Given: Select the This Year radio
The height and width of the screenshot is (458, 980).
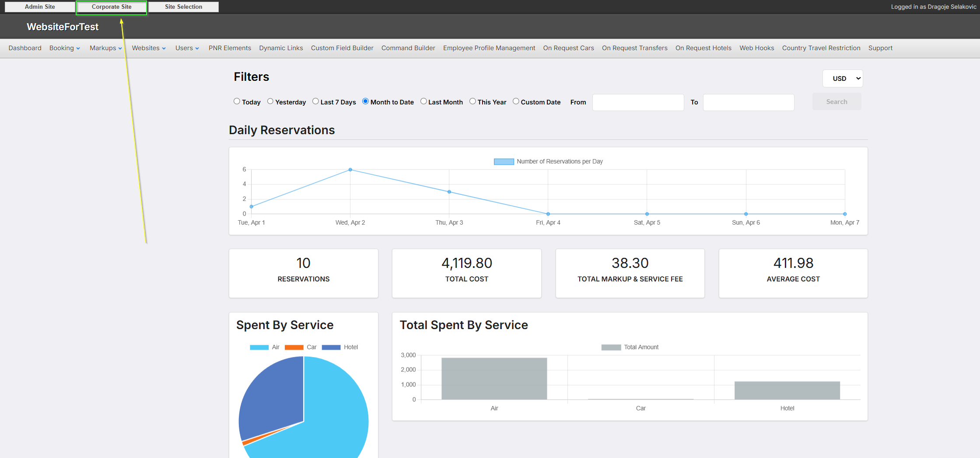Looking at the screenshot, I should 472,101.
